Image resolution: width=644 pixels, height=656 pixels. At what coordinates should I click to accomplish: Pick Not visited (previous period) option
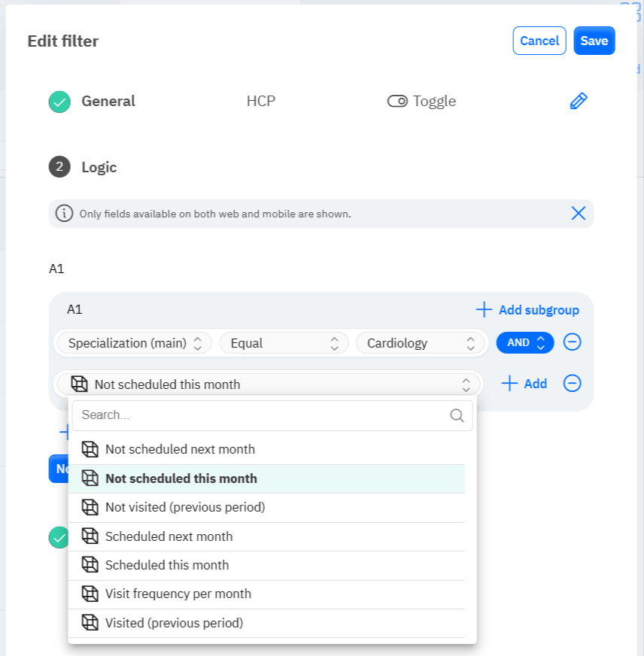pos(266,508)
